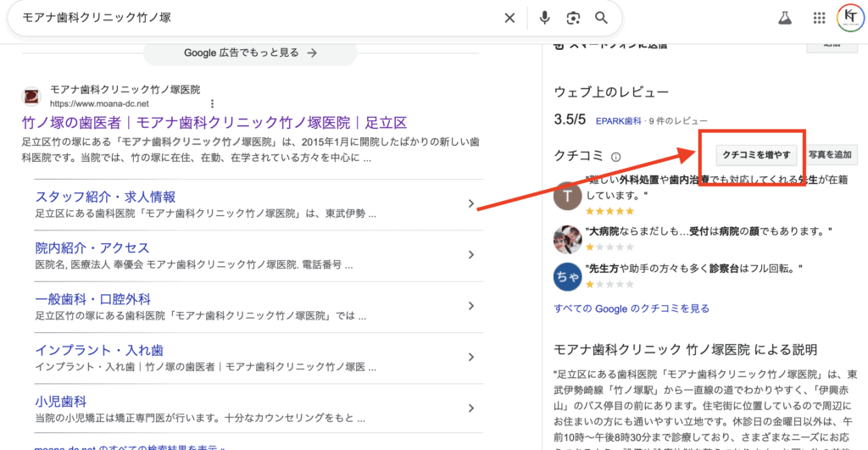The width and height of the screenshot is (868, 450).
Task: Expand the スタッフ紹介・求人情報 chevron
Action: click(x=471, y=203)
